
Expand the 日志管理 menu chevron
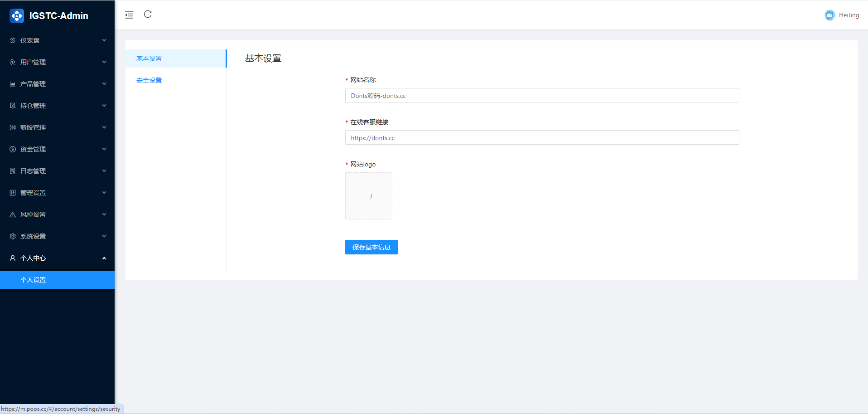coord(104,171)
